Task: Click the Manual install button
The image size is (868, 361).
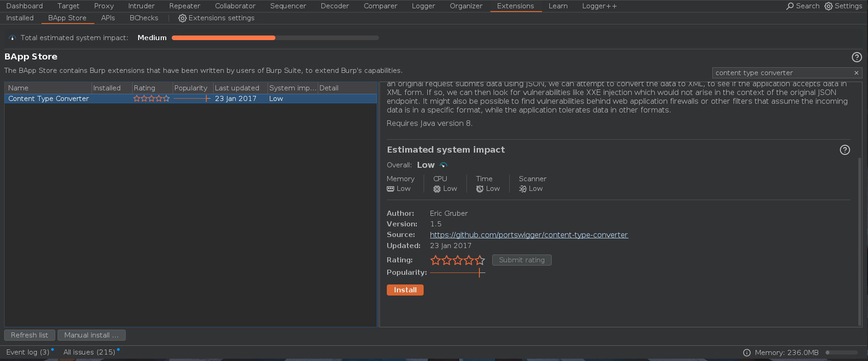Action: click(x=91, y=335)
